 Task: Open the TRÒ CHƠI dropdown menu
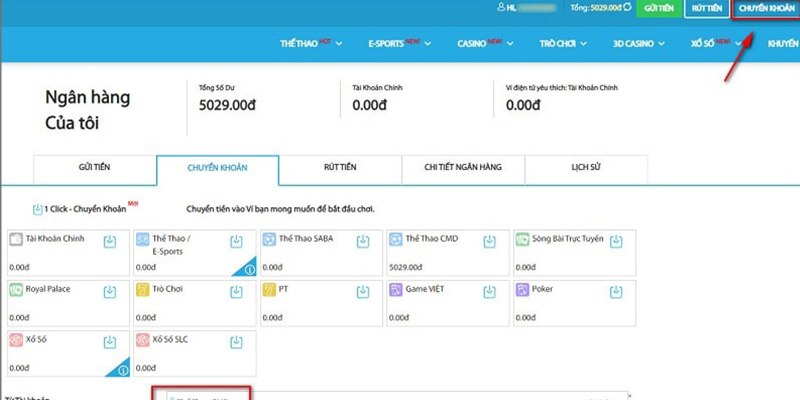click(563, 44)
